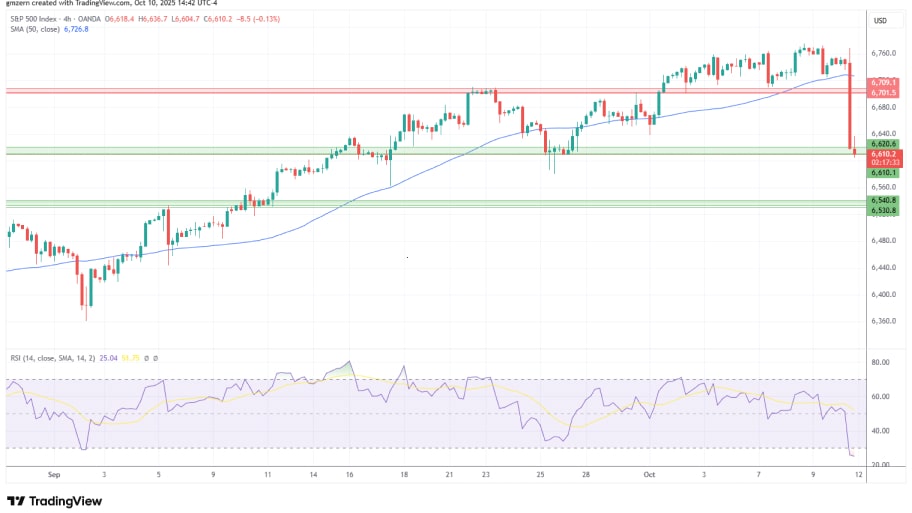This screenshot has width=912, height=513.
Task: Click the SMA value 6,726.8 in legend
Action: [x=77, y=30]
